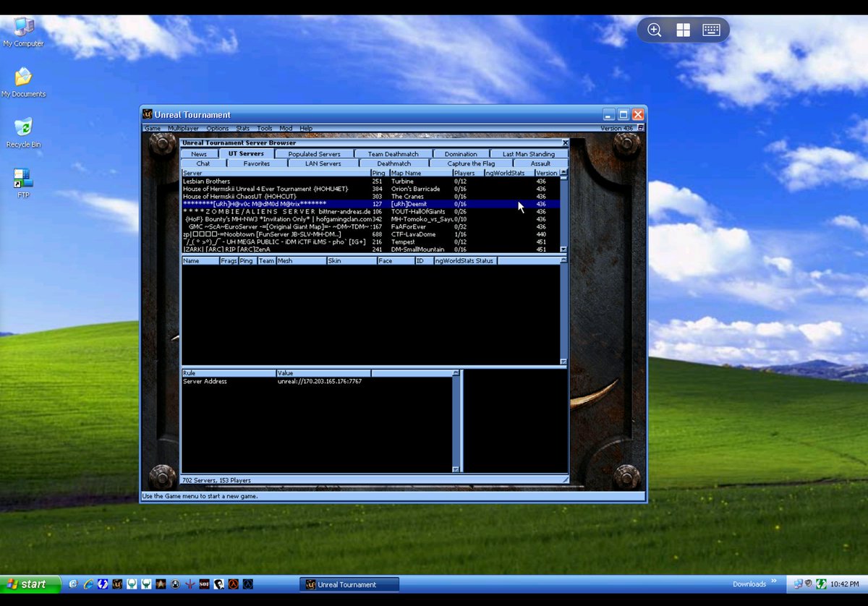The image size is (868, 606).
Task: Launch the orange Half-Life lambda icon
Action: [234, 584]
